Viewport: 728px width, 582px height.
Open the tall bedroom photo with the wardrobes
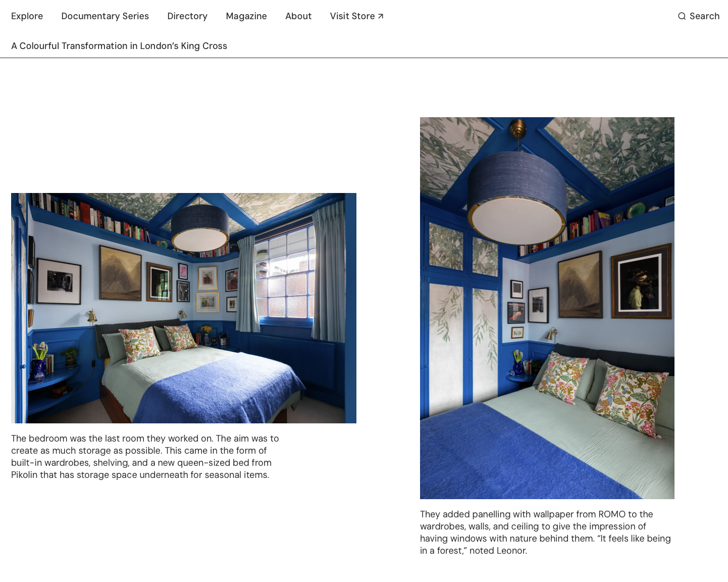(547, 308)
